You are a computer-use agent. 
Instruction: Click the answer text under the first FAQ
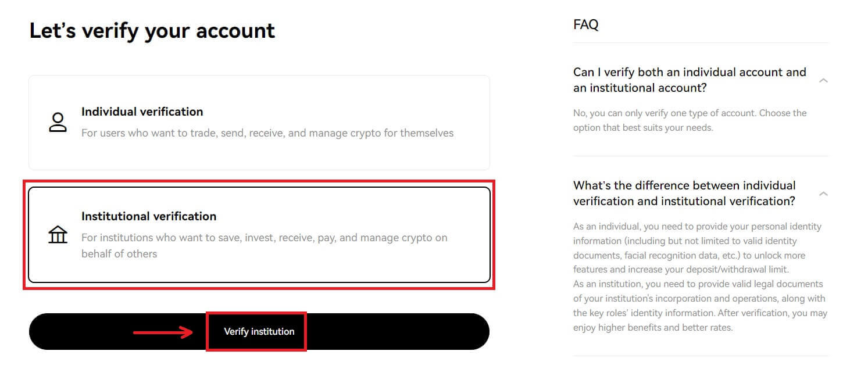click(690, 120)
